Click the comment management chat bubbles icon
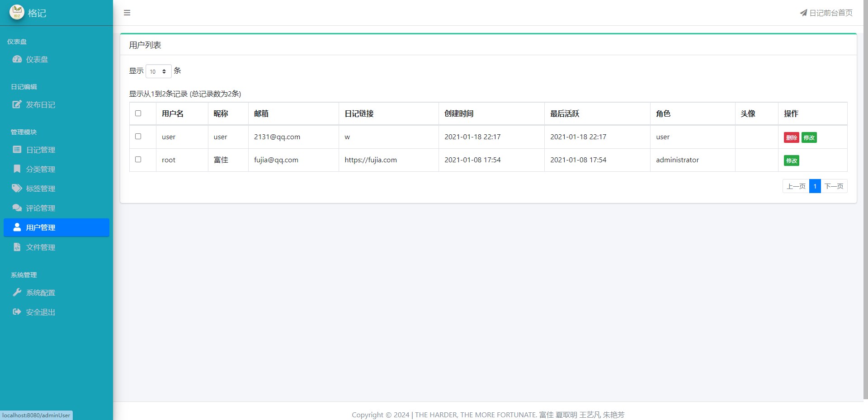The height and width of the screenshot is (420, 868). coord(17,208)
